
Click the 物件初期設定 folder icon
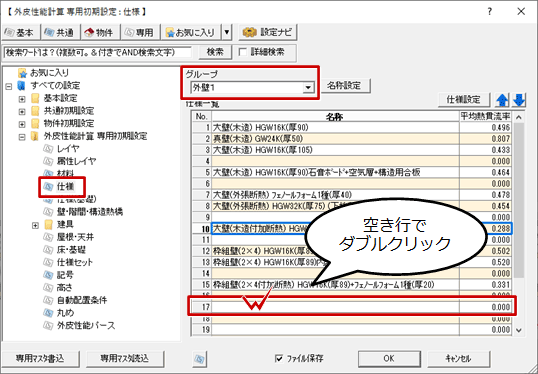[x=35, y=124]
